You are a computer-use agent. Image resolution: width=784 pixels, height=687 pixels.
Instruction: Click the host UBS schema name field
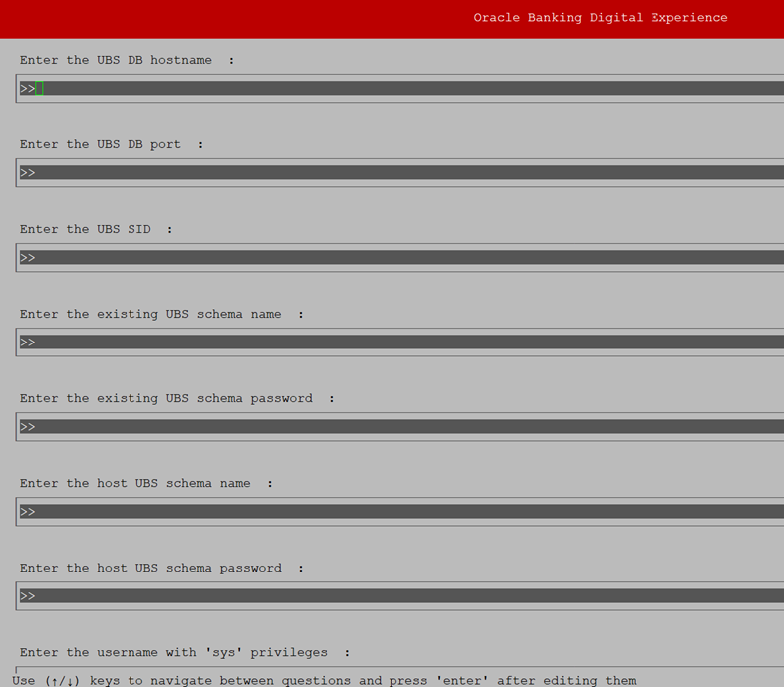[401, 512]
